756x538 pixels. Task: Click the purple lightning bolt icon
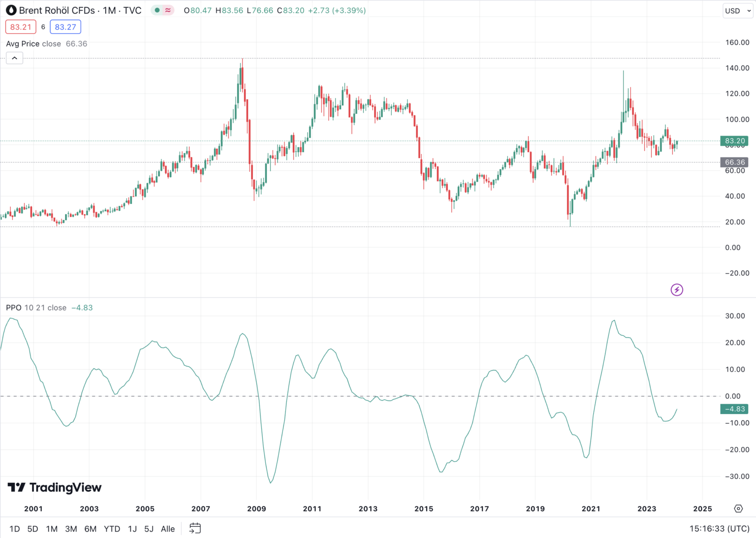(677, 290)
